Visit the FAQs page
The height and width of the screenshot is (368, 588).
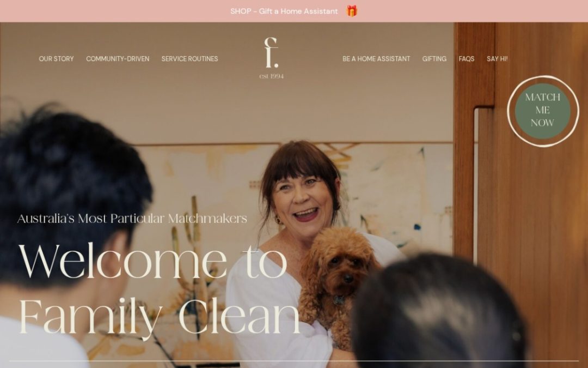pos(467,58)
